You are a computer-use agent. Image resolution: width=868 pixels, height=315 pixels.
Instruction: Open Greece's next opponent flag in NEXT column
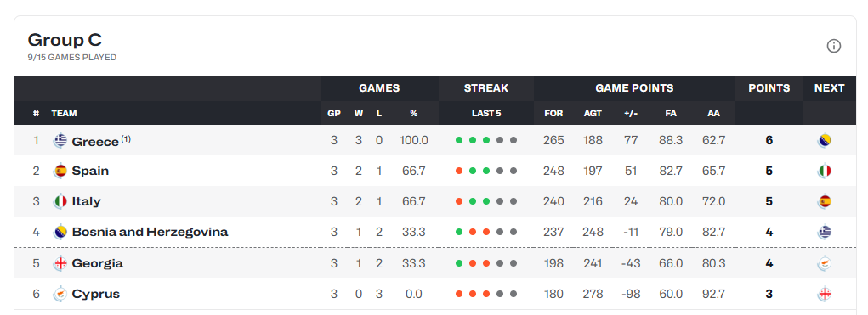(825, 140)
